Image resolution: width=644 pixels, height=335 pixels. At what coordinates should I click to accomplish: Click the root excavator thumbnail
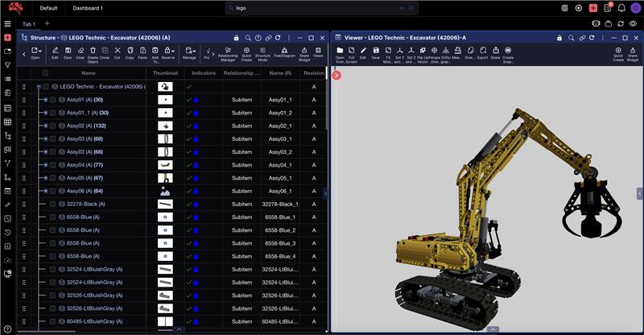click(x=165, y=87)
